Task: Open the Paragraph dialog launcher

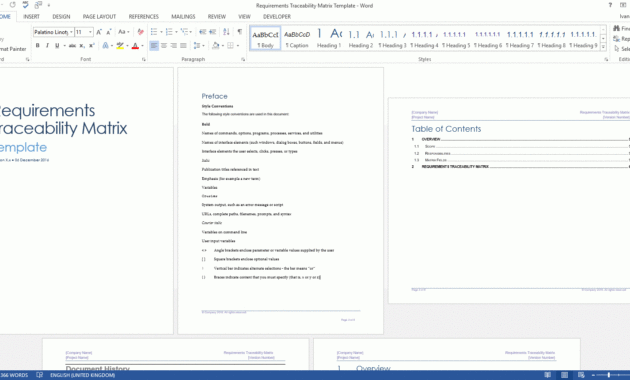Action: pyautogui.click(x=243, y=59)
